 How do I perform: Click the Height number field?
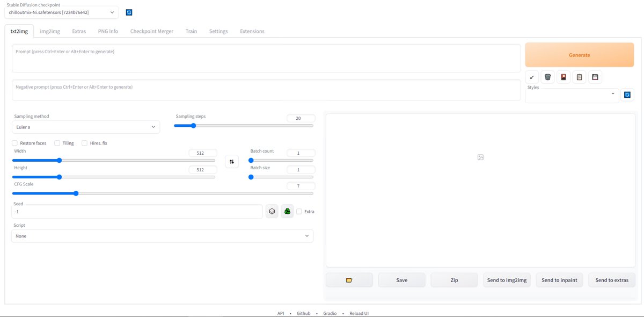[203, 170]
